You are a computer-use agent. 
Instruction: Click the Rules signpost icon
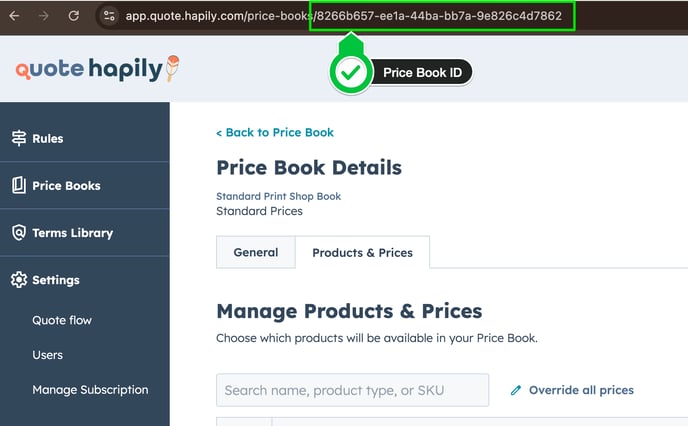coord(19,138)
